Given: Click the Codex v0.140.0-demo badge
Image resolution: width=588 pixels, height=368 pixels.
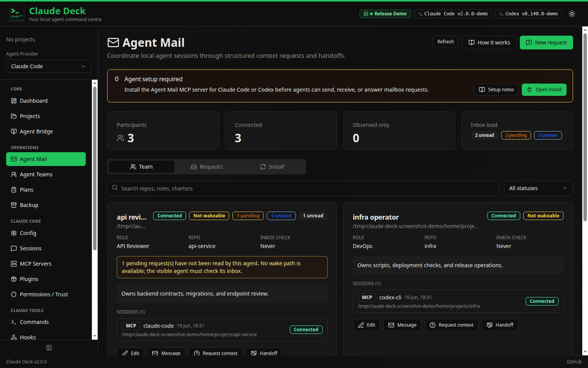Looking at the screenshot, I should pyautogui.click(x=528, y=14).
